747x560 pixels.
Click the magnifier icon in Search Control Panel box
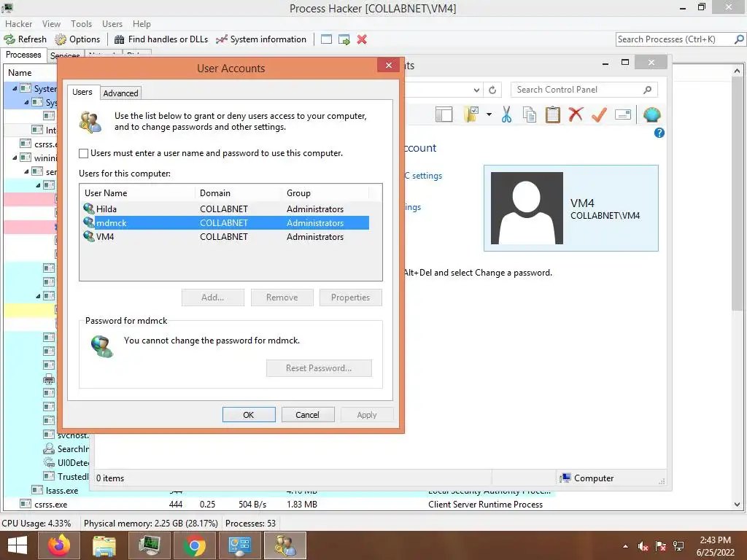click(647, 90)
